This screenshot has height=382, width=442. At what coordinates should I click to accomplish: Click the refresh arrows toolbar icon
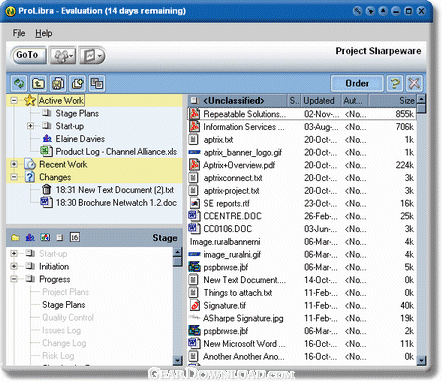coord(19,83)
